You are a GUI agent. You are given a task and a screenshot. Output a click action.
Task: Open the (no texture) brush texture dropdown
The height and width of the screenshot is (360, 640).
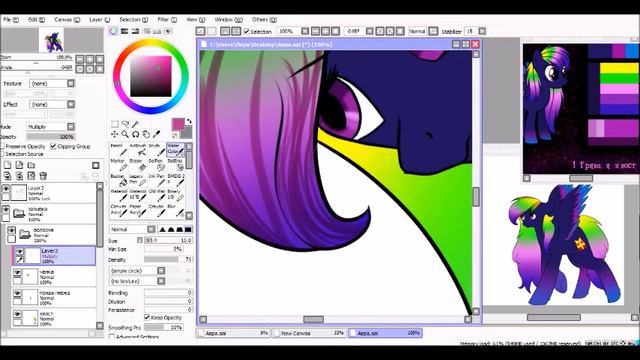click(x=137, y=281)
